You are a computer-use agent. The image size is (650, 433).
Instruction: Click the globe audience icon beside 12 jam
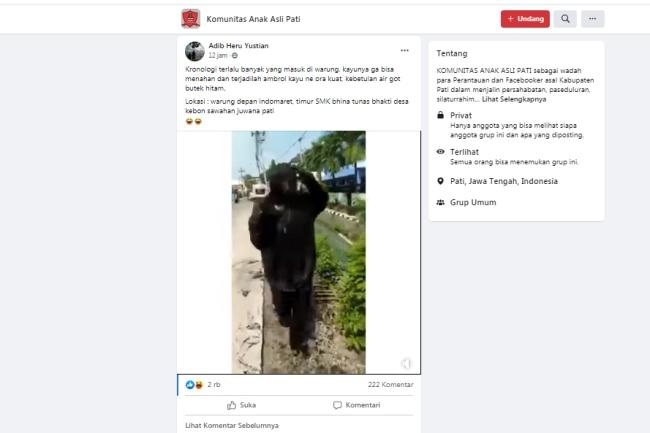point(235,56)
